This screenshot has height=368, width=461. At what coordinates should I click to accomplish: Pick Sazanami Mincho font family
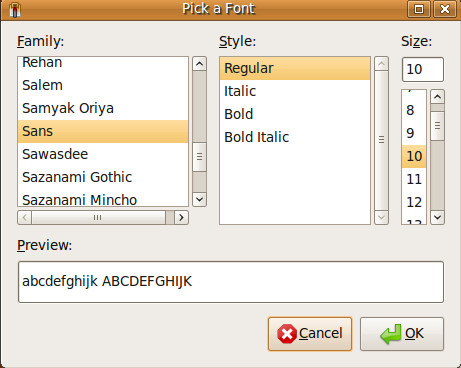[x=103, y=199]
